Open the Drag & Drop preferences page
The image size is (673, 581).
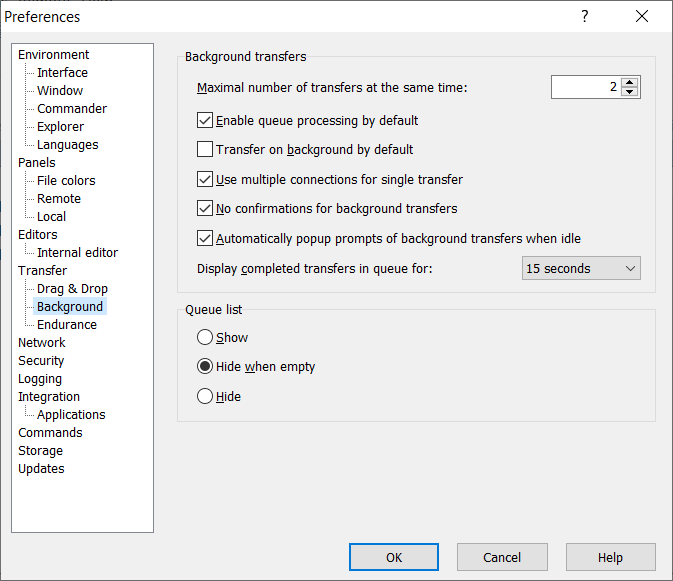72,289
